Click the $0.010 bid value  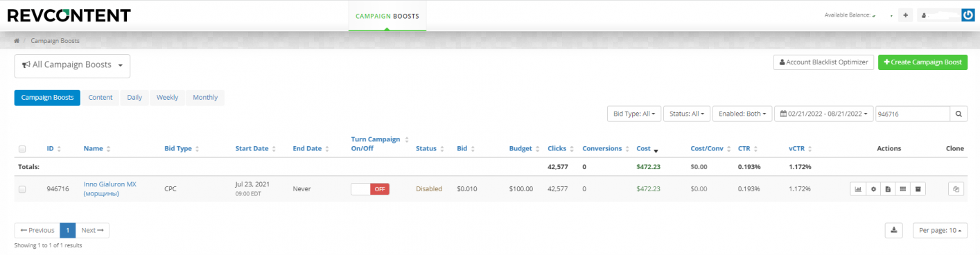coord(466,188)
